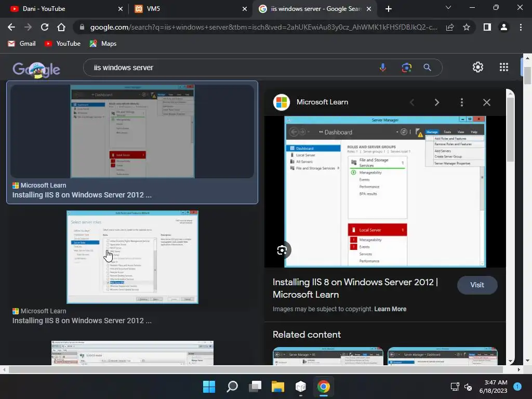Search by voice using the microphone
This screenshot has width=532, height=399.
tap(383, 68)
